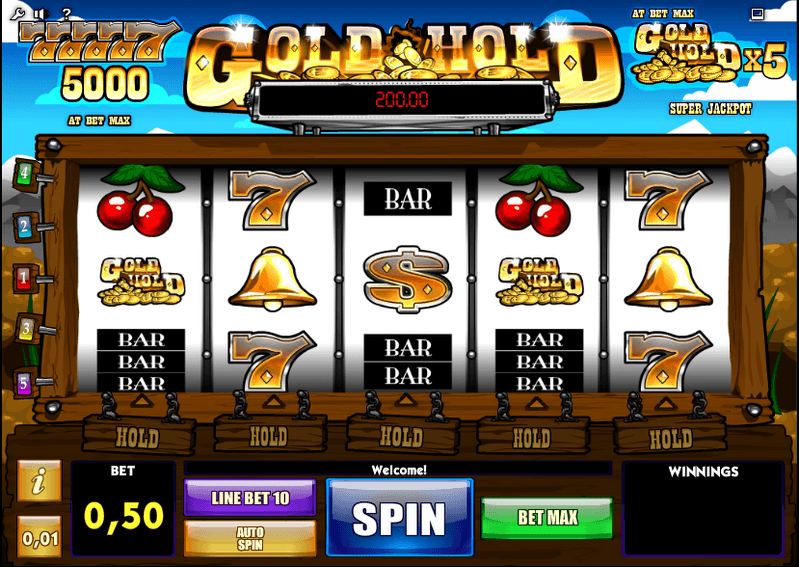Click the fullscreen screen icon
Image resolution: width=799 pixels, height=567 pixels.
point(757,14)
